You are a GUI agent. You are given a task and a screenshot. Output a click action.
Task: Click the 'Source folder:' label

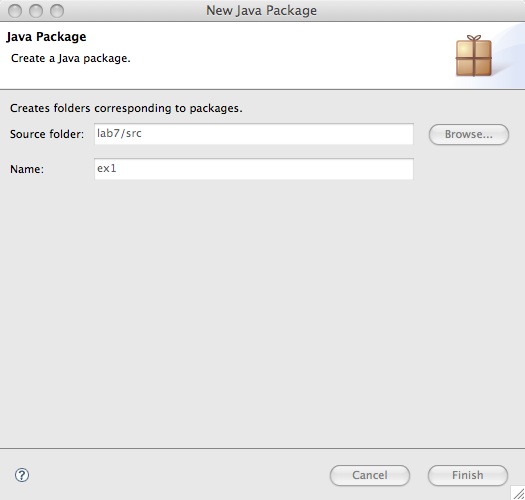point(47,134)
